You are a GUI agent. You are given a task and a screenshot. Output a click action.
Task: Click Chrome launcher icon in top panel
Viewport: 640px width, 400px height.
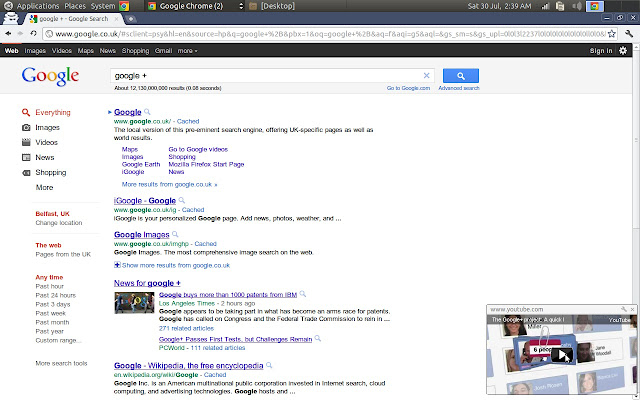pyautogui.click(x=124, y=6)
